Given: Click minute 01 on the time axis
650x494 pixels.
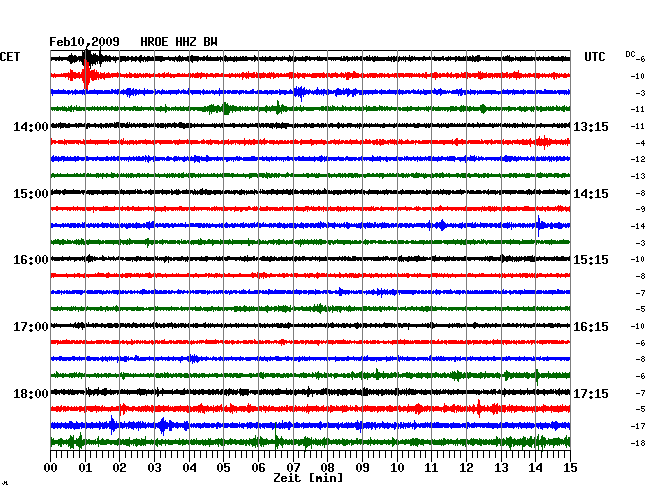Looking at the screenshot, I should click(85, 468).
